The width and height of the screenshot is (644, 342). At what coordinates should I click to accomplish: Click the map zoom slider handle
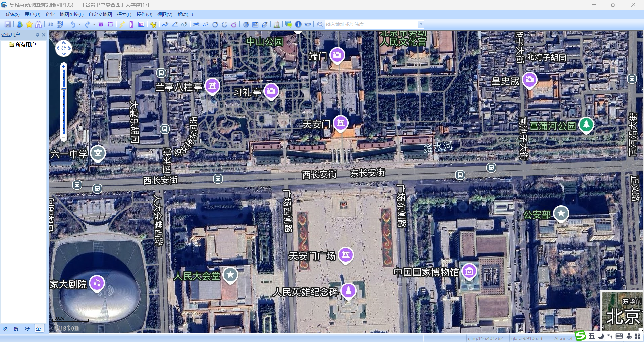click(x=64, y=89)
